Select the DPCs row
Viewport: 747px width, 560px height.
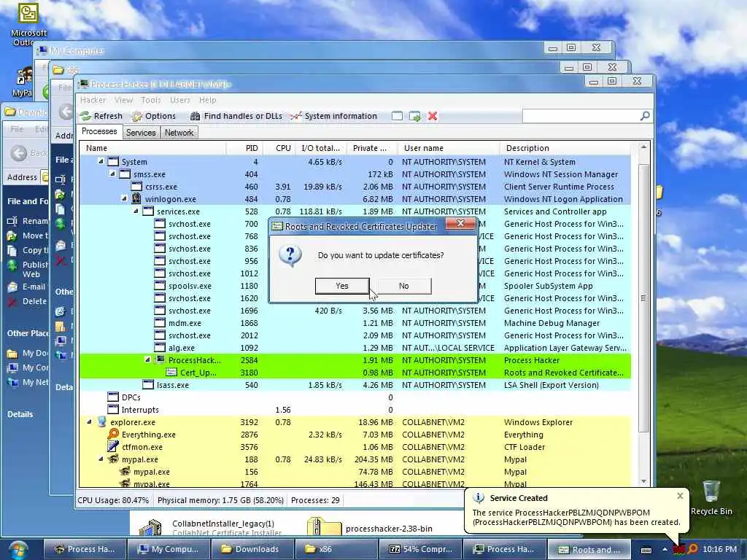(x=355, y=397)
